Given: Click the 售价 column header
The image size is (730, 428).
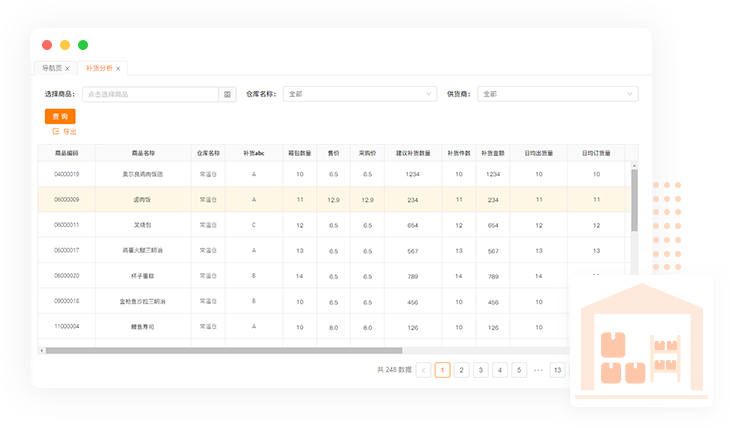Looking at the screenshot, I should click(333, 153).
